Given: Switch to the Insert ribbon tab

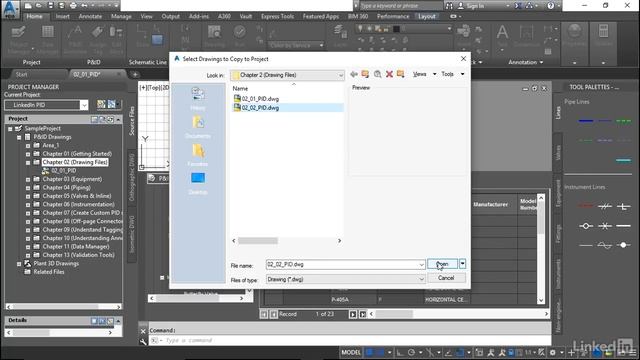Looking at the screenshot, I should pyautogui.click(x=62, y=16).
